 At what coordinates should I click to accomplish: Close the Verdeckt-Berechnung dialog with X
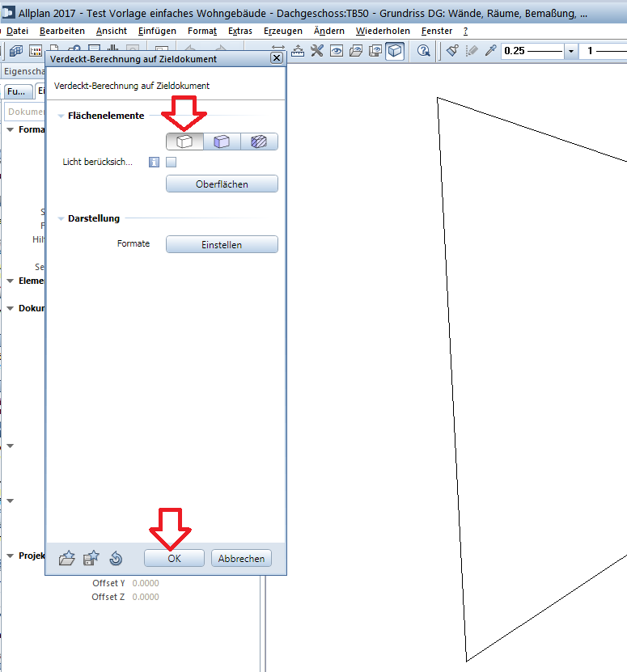click(x=276, y=59)
